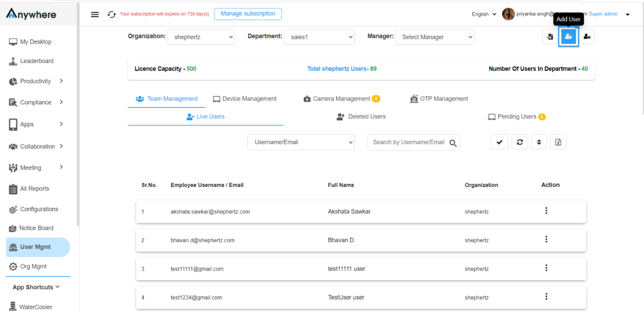Expand the Apps sidebar menu

[35, 124]
